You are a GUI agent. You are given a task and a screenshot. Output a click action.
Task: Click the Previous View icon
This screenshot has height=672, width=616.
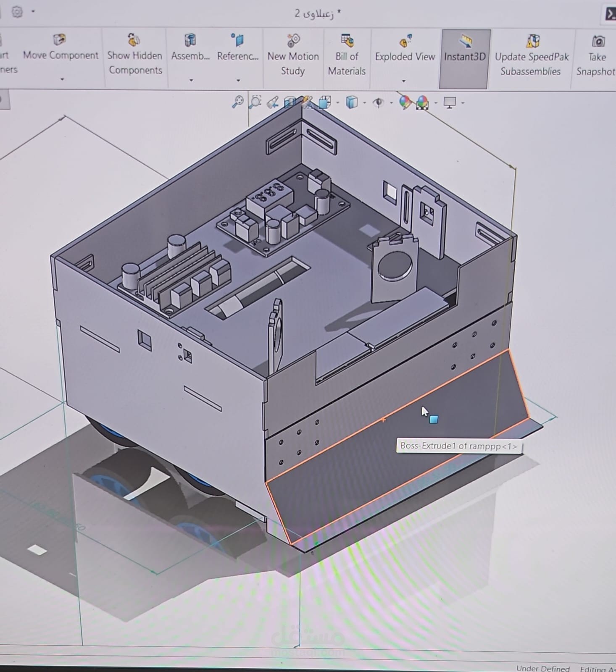pyautogui.click(x=273, y=102)
